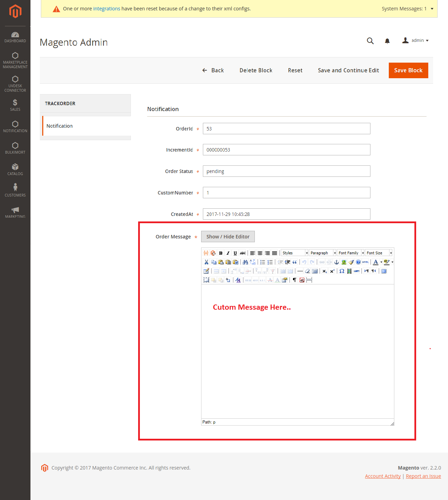The width and height of the screenshot is (448, 500).
Task: Click the Find/Replace icon
Action: click(253, 262)
